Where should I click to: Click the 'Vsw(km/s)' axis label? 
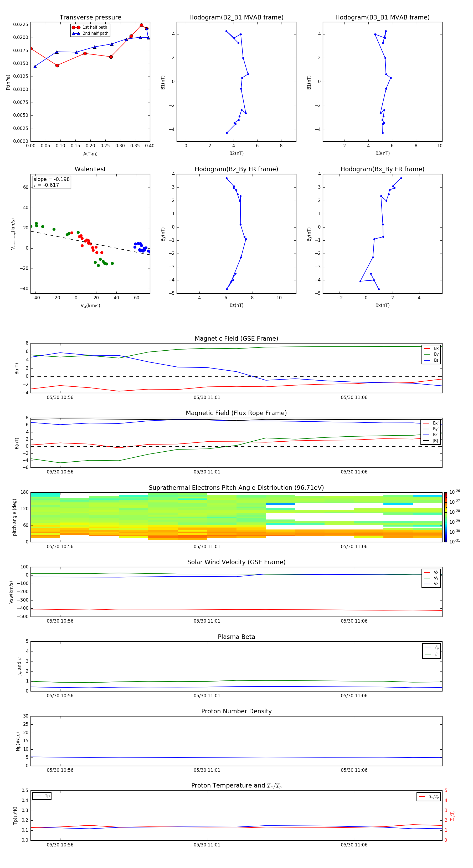[x=11, y=592]
